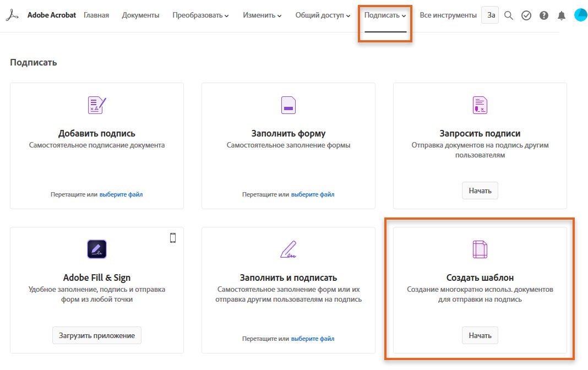Click the Adobe Fill & Sign app icon

coord(97,249)
